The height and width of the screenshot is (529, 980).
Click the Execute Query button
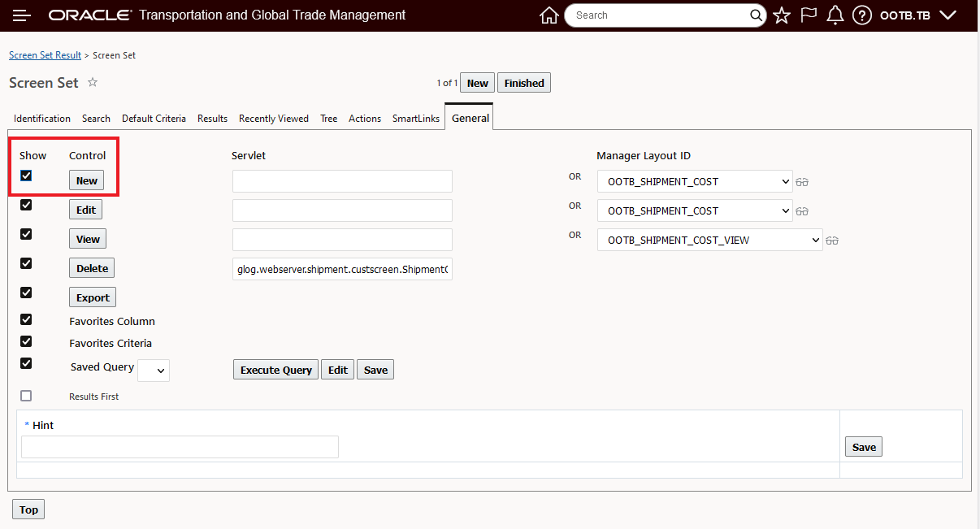point(276,370)
